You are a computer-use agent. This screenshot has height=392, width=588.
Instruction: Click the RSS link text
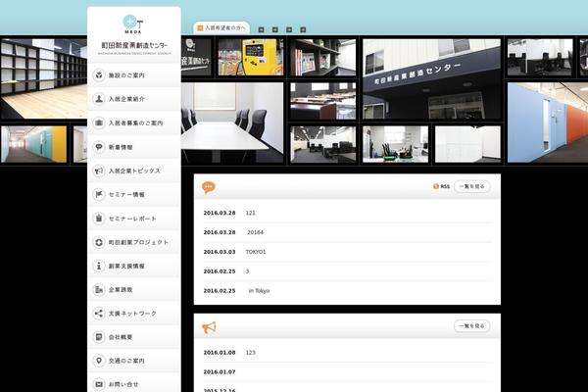(445, 186)
